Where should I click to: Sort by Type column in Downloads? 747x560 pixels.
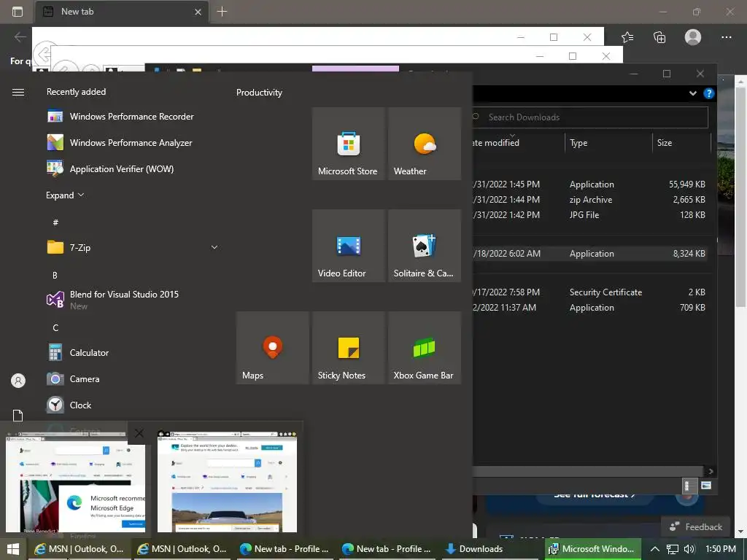click(x=608, y=143)
